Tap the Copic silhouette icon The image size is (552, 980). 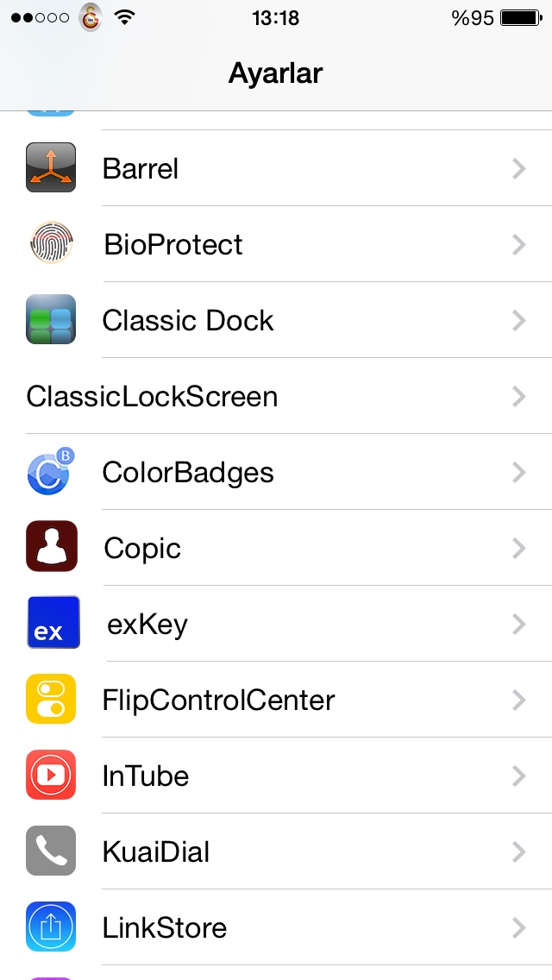pyautogui.click(x=51, y=546)
